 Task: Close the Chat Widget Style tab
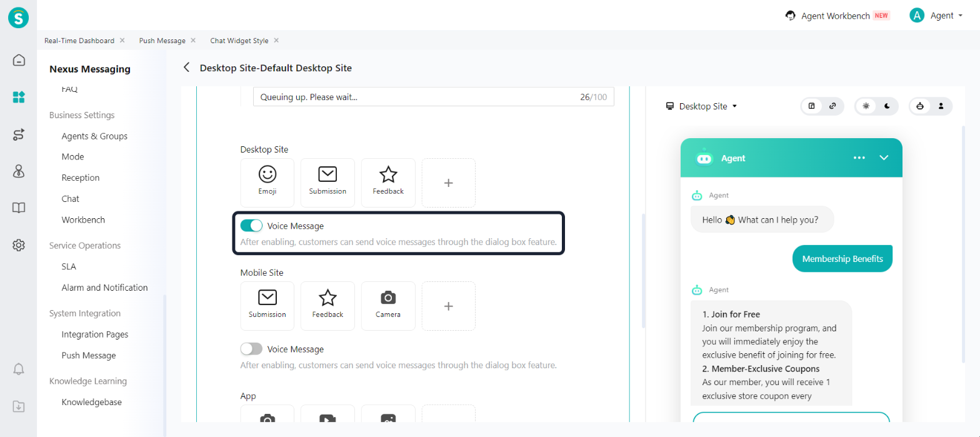(x=276, y=40)
